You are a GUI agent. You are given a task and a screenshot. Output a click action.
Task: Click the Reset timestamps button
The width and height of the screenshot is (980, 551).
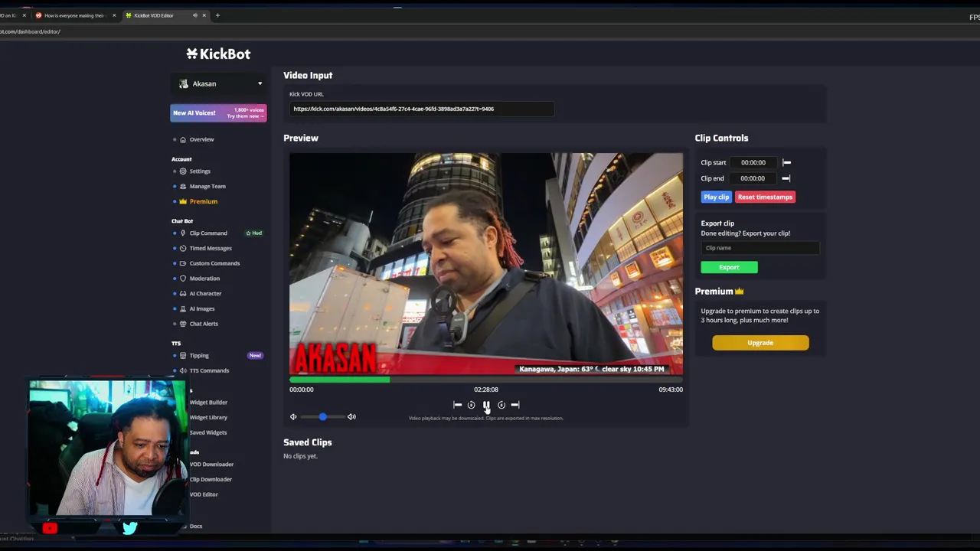click(x=765, y=197)
